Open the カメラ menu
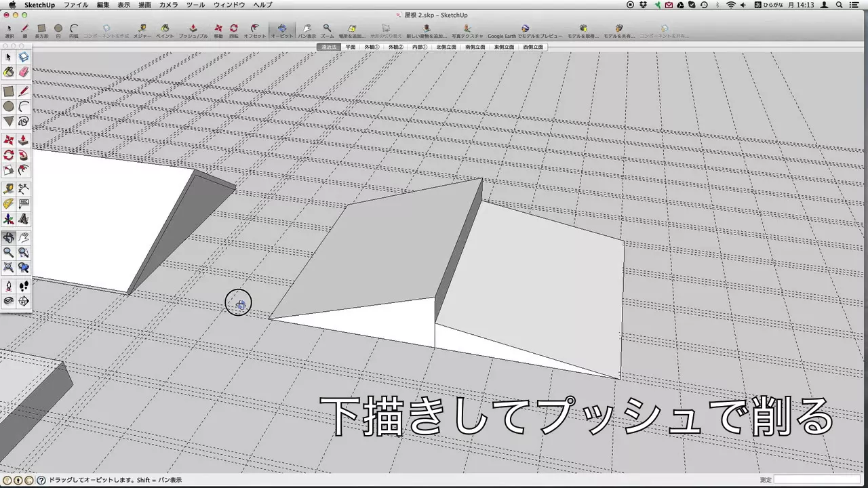This screenshot has width=868, height=488. [x=168, y=5]
